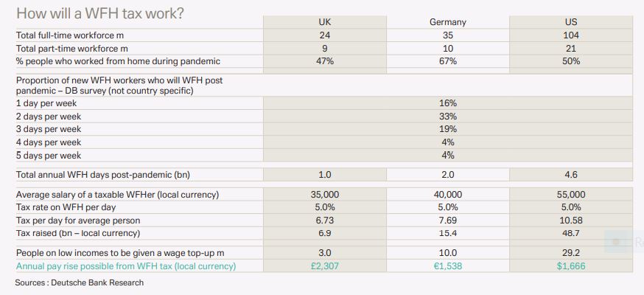Click the US tax per day value 10.58
Image resolution: width=644 pixels, height=295 pixels.
click(x=570, y=221)
